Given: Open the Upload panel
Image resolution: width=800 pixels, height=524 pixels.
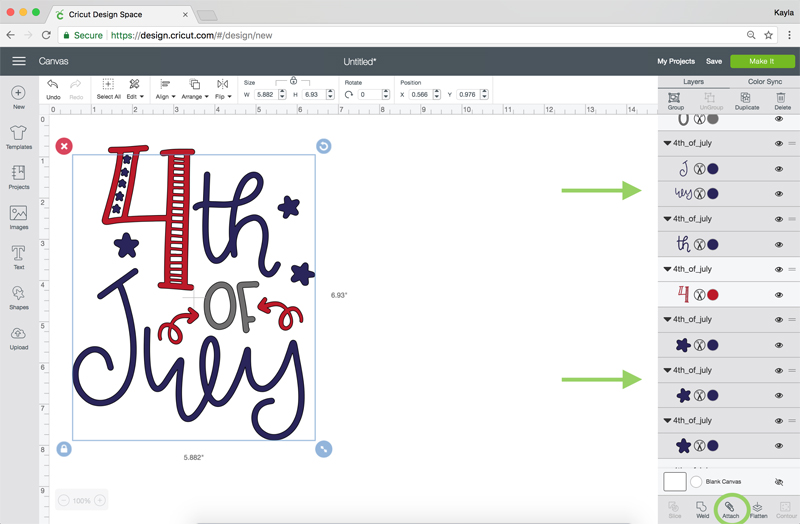Looking at the screenshot, I should [18, 338].
